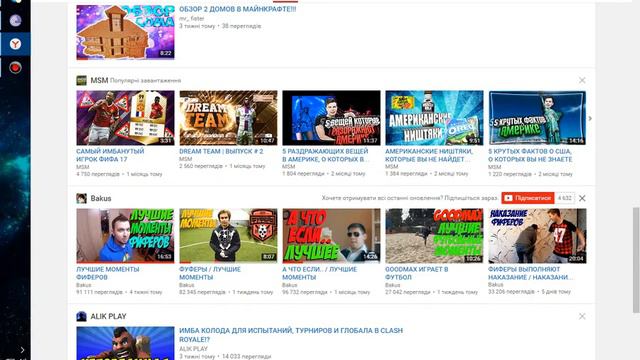Open ALIK PLAY channel avatar icon

(81, 316)
